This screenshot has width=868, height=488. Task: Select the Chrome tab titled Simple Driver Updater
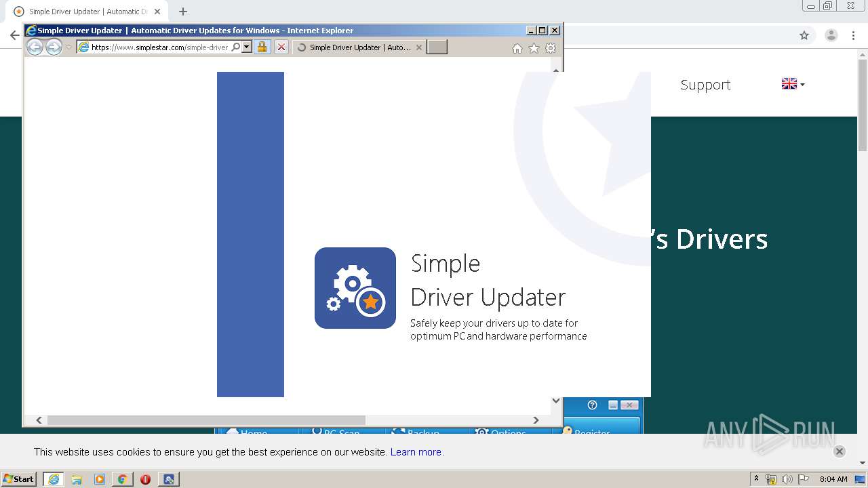pyautogui.click(x=87, y=12)
